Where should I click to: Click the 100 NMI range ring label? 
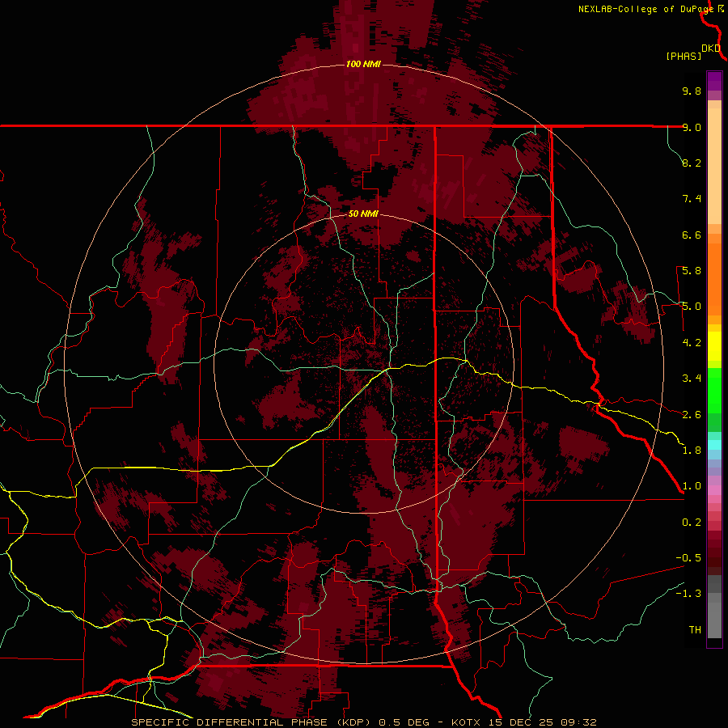(x=363, y=64)
